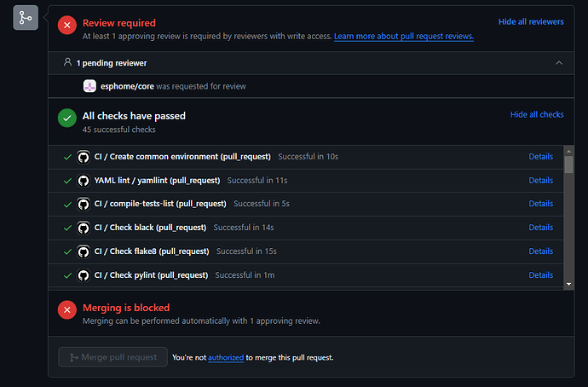
Task: Click the esphome/core team avatar
Action: pyautogui.click(x=89, y=86)
